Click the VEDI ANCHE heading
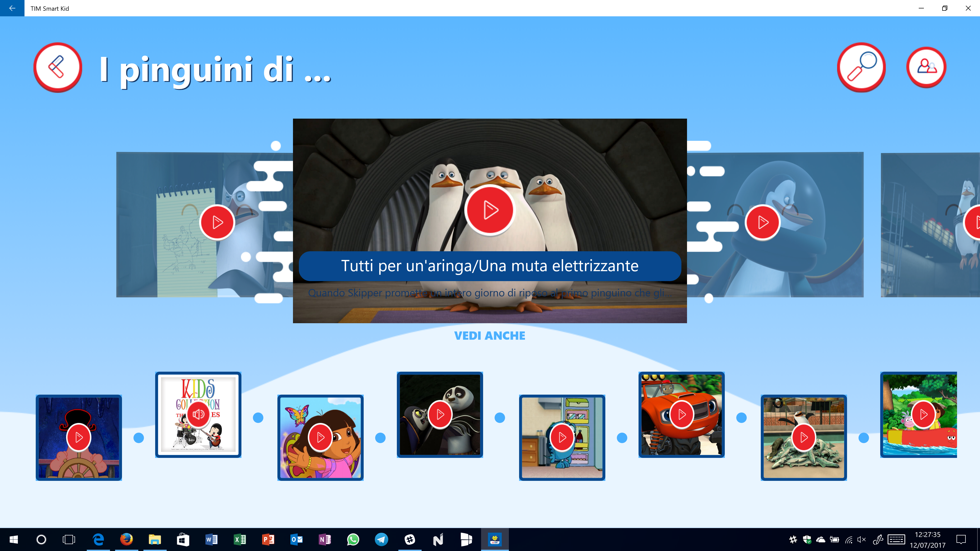 click(x=490, y=336)
